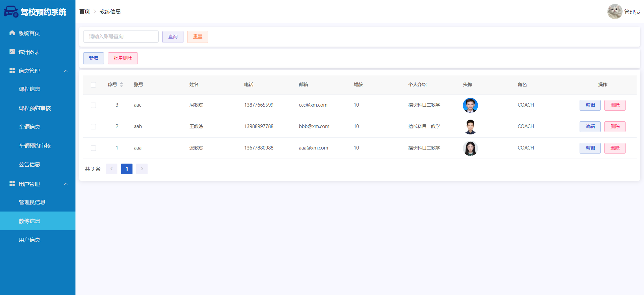Screen dimensions: 644x295
Task: Open 课程预约审核 in the sidebar
Action: (38, 108)
